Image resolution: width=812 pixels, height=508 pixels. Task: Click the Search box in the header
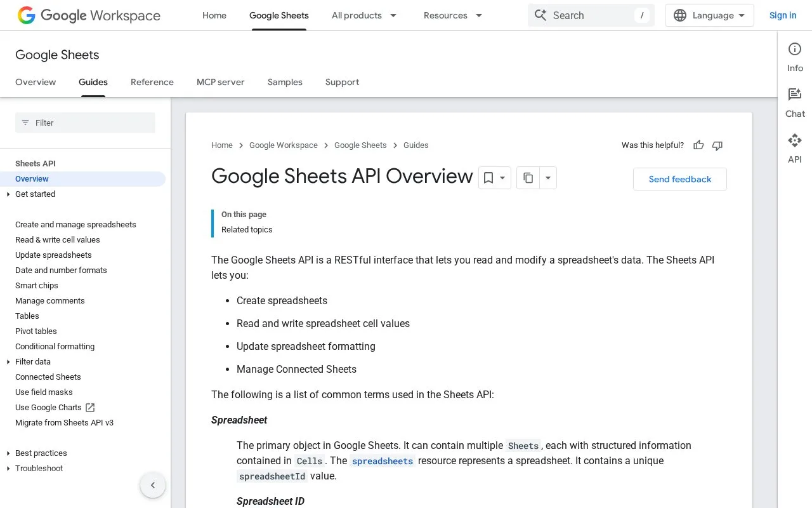(x=591, y=15)
